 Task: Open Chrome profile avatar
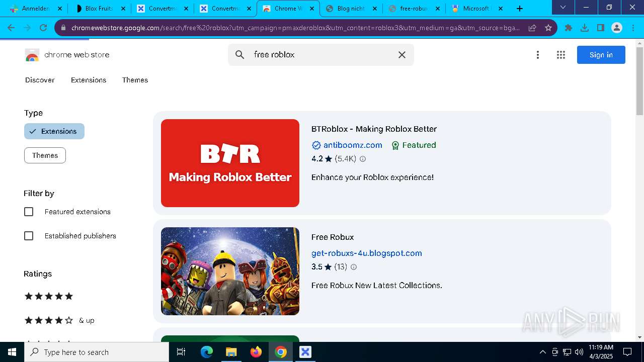tap(617, 28)
